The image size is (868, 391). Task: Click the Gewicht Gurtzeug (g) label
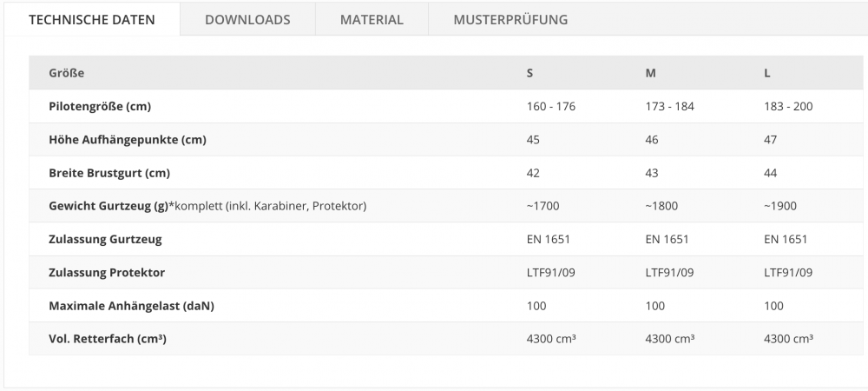tap(108, 206)
